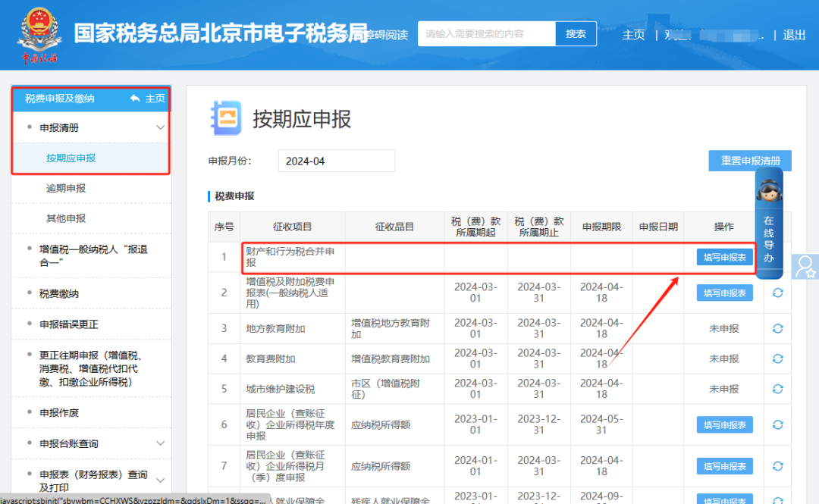Screen dimensions: 819x504
Task: Click the 按期应申报 page title icon
Action: 226,118
